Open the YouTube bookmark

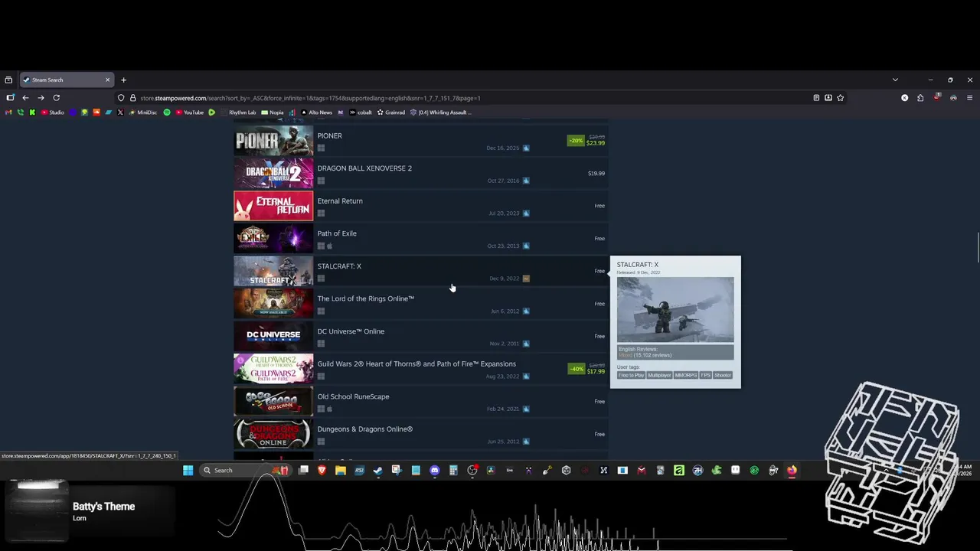coord(189,112)
